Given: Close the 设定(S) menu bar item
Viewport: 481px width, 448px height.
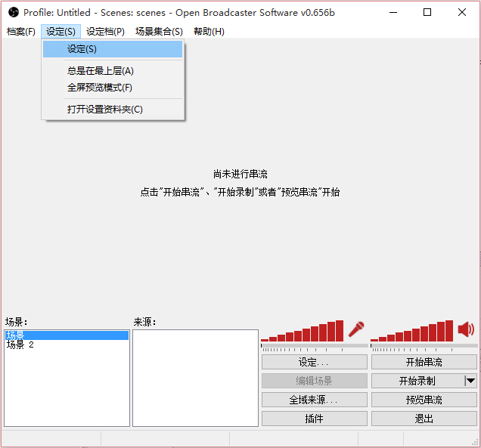Looking at the screenshot, I should point(61,31).
